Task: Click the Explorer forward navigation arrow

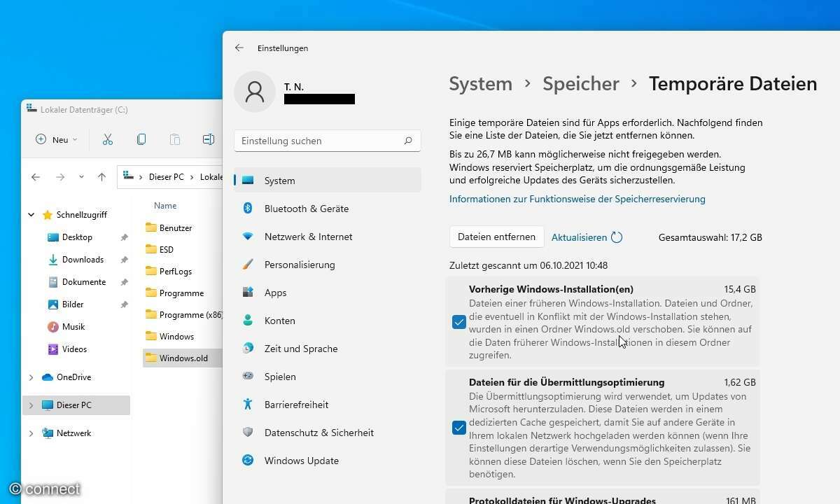Action: click(60, 177)
